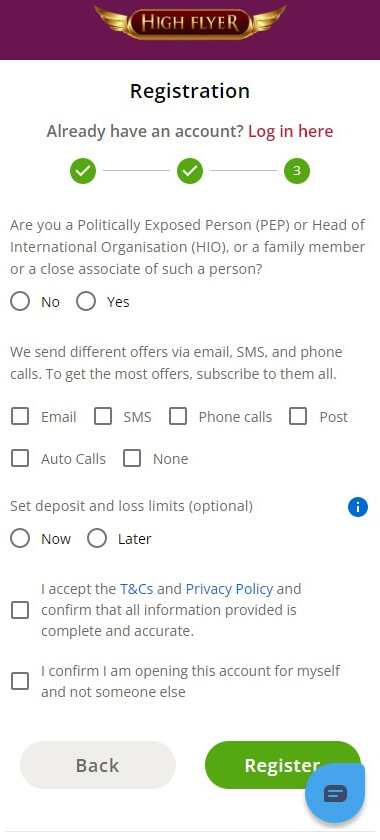Viewport: 380px width, 840px height.
Task: Tick the Email offers checkbox
Action: [x=20, y=416]
